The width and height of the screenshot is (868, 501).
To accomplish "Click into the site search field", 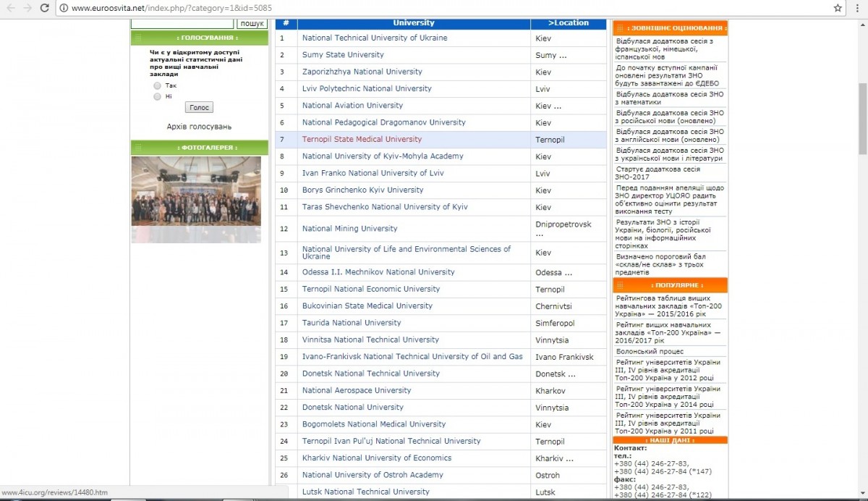I will pos(182,24).
